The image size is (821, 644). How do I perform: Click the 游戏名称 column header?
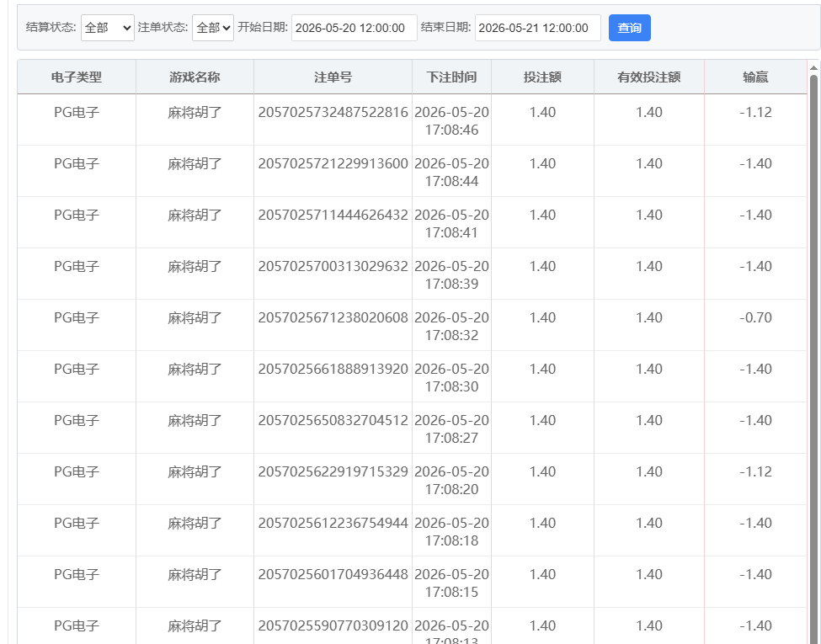(195, 77)
